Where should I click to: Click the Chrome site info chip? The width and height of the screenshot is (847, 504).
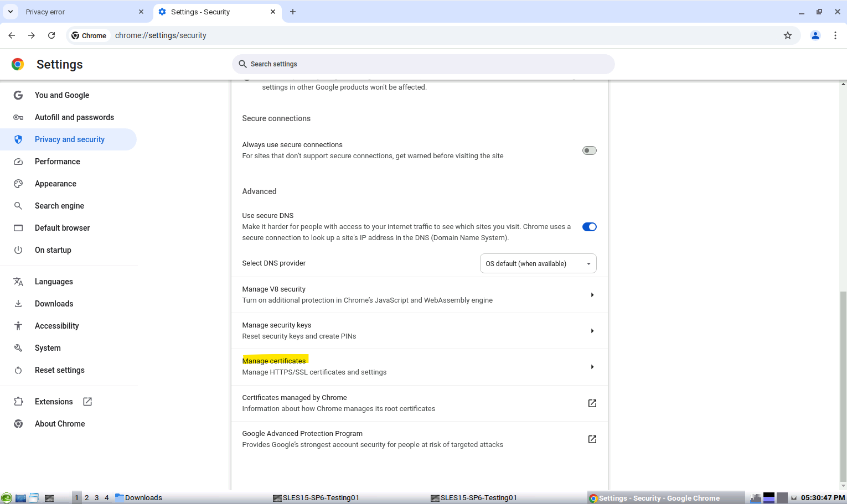(x=89, y=35)
